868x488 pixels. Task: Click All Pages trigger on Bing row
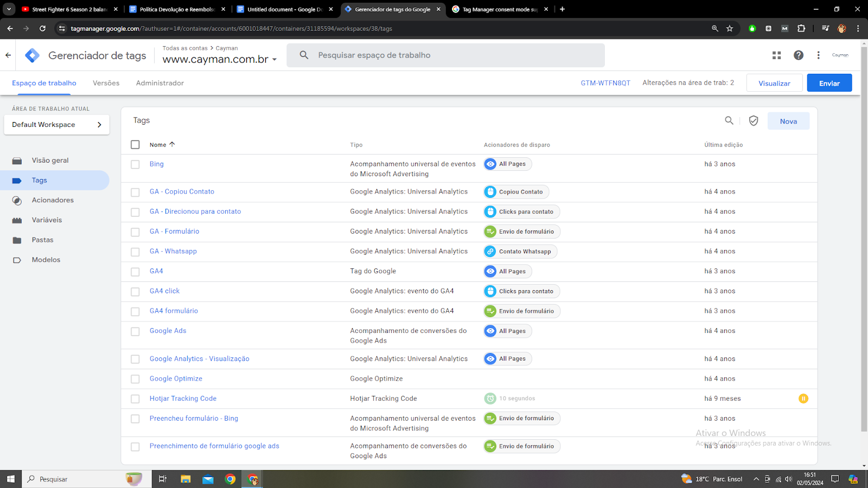[x=508, y=164]
